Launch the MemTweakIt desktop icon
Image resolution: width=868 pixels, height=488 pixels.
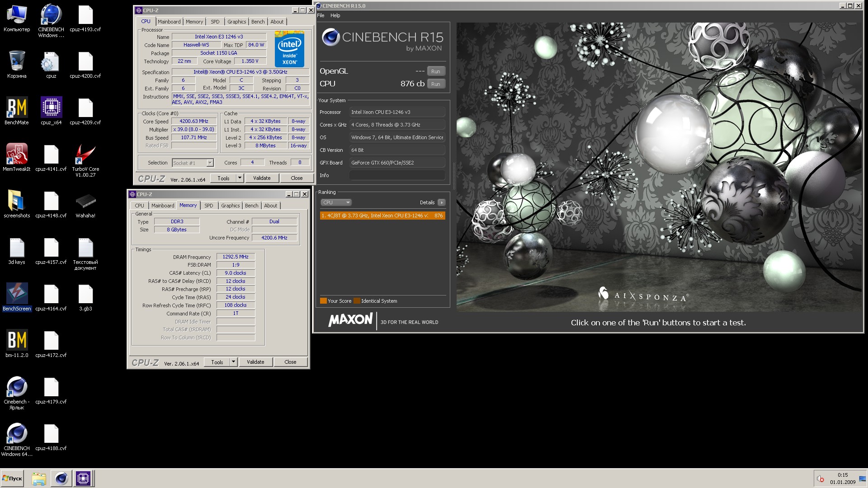tap(17, 158)
